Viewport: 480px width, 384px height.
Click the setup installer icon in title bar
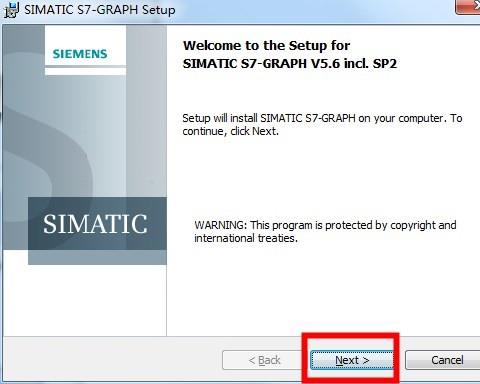11,9
